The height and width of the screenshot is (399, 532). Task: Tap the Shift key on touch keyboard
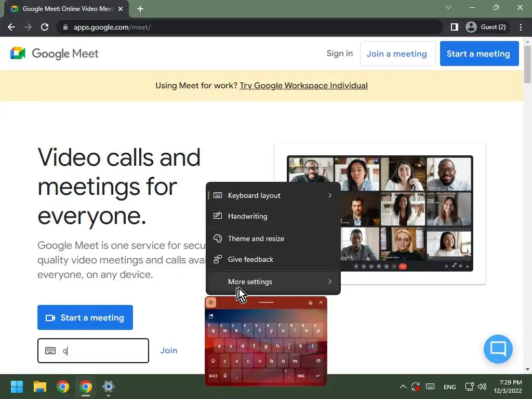(213, 361)
